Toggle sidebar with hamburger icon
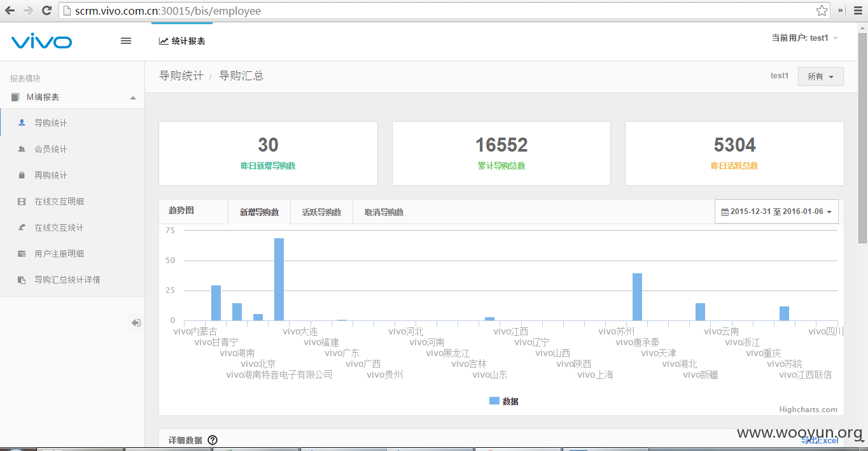 point(126,41)
